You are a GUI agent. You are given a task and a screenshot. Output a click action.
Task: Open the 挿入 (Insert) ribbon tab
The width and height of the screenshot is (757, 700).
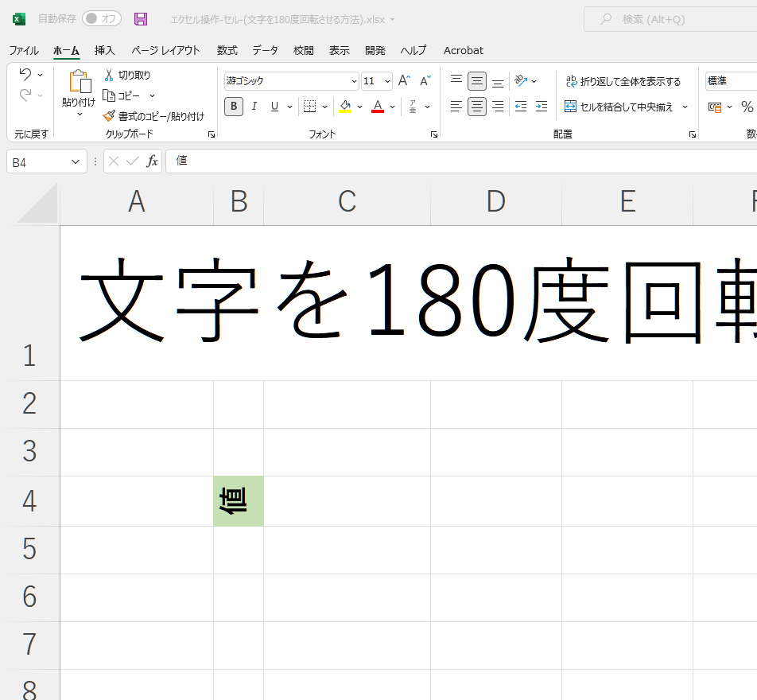105,50
